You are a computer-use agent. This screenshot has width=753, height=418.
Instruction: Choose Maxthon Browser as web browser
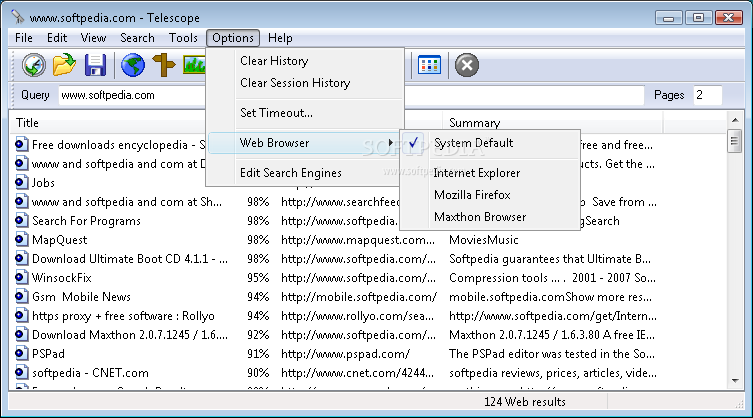[490, 217]
